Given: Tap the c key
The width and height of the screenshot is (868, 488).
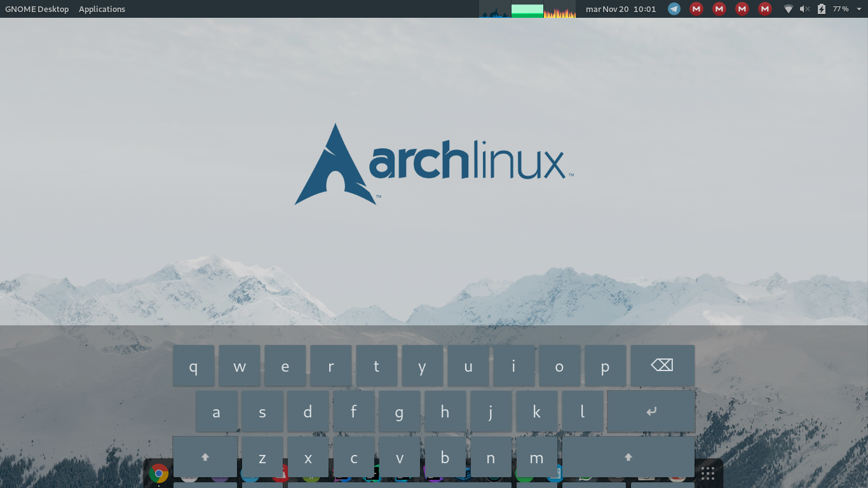Looking at the screenshot, I should pos(354,457).
